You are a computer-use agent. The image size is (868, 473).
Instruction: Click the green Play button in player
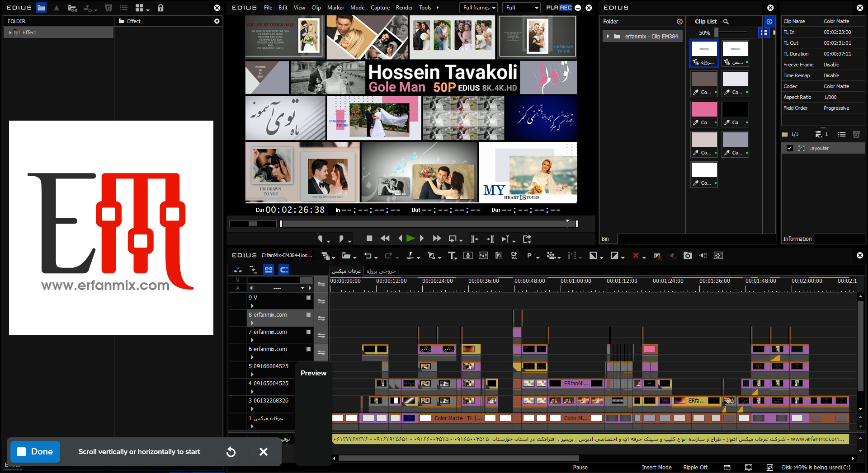(x=410, y=239)
